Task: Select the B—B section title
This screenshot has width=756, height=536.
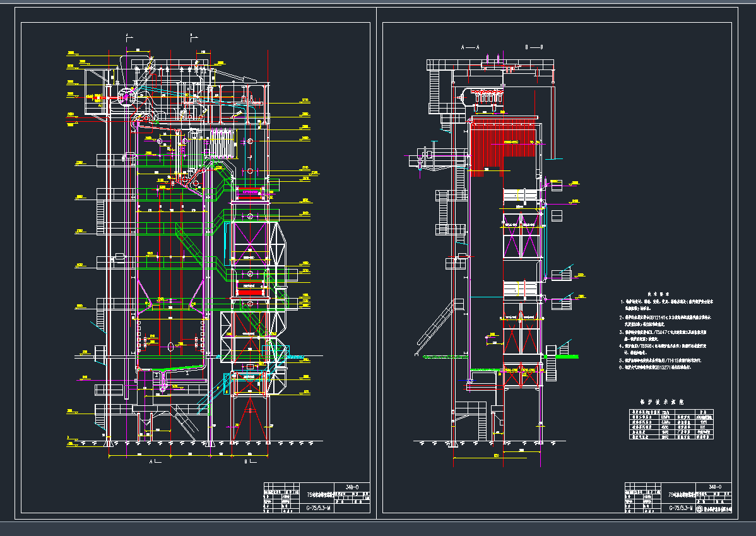Action: click(x=534, y=47)
